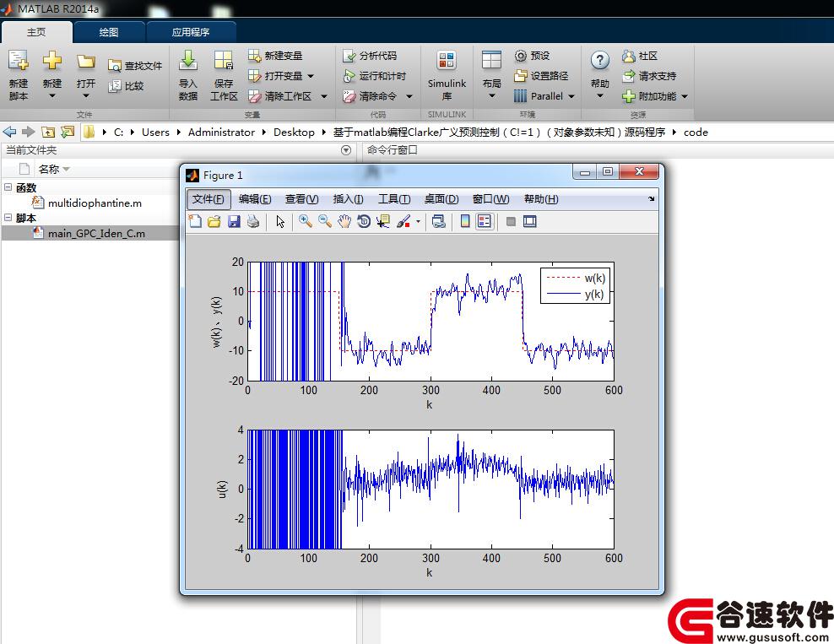
Task: Click Save Workspace icon
Action: [x=224, y=61]
